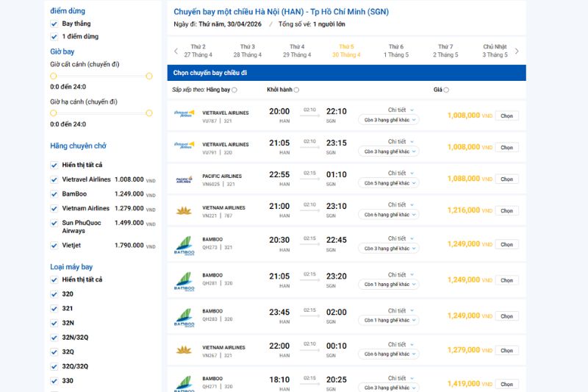
Task: Click Bamboo logo on QH273 flight
Action: coord(184,246)
